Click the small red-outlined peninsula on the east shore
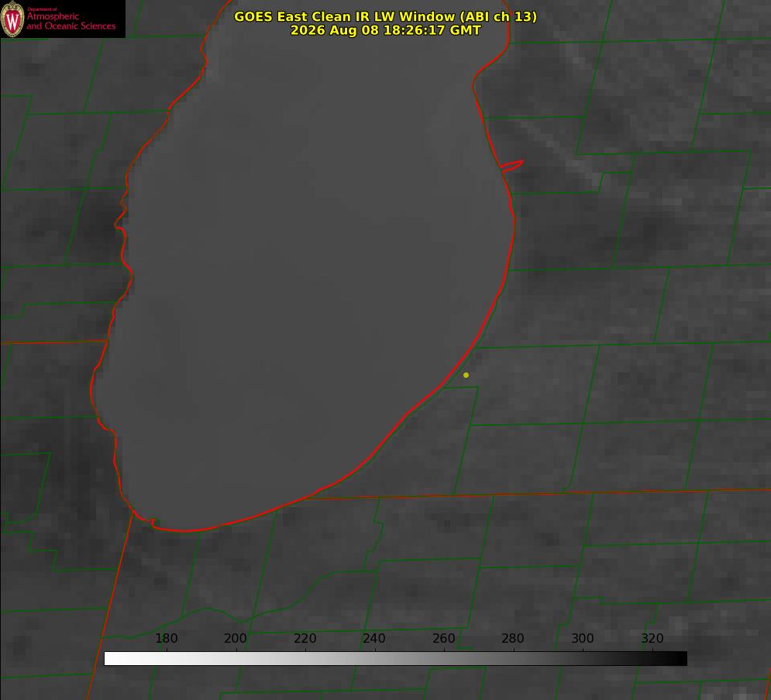Viewport: 771px width, 700px height. [512, 166]
